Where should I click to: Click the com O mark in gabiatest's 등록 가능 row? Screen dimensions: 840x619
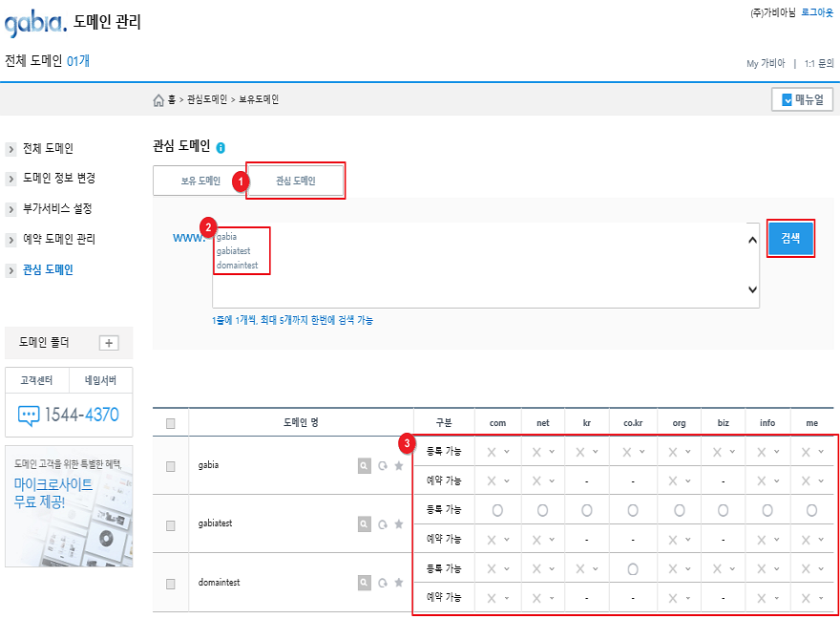[497, 511]
